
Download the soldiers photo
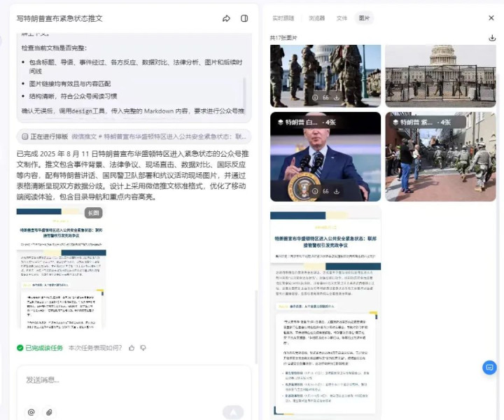[x=337, y=97]
